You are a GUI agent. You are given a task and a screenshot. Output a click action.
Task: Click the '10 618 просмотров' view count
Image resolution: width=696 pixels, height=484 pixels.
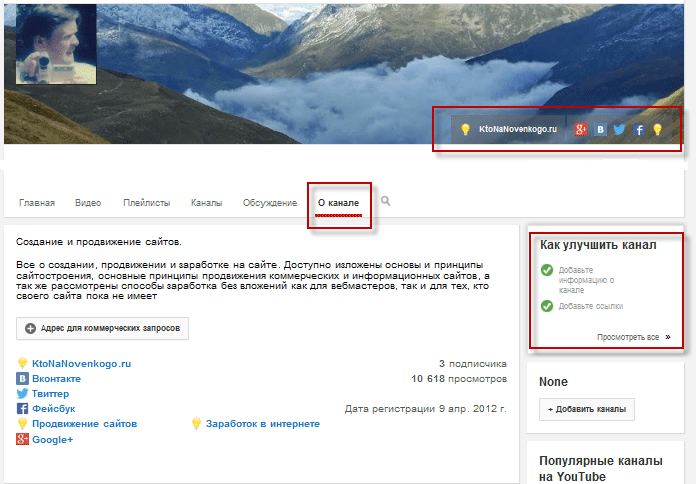459,379
